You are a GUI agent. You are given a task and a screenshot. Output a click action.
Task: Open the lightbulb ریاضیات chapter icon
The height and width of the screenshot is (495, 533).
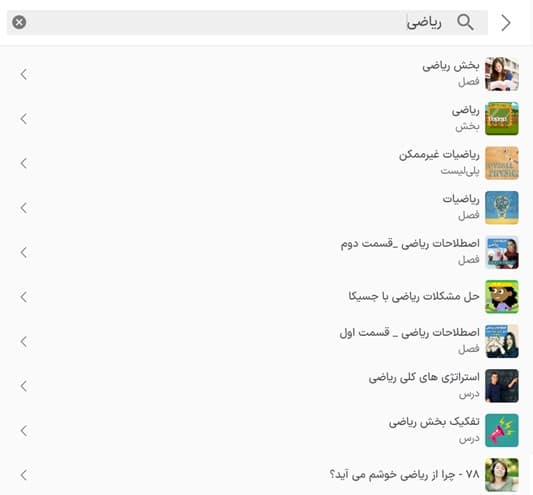(502, 208)
